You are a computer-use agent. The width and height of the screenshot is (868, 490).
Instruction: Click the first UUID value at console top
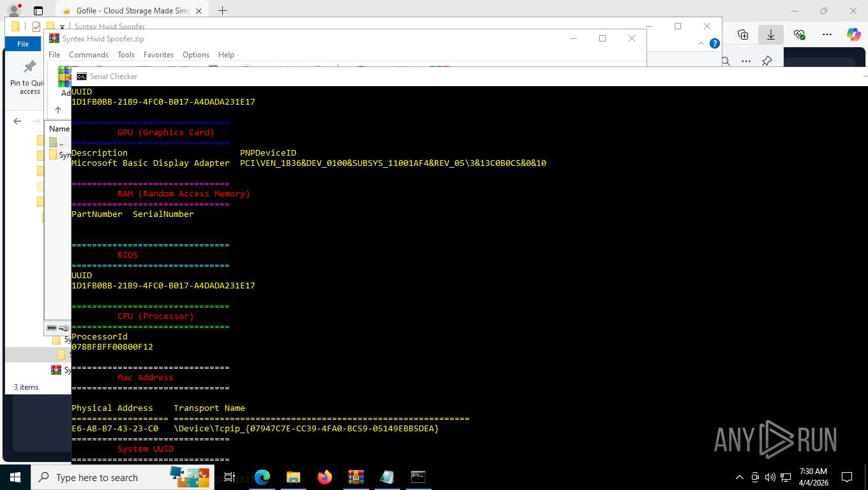(x=163, y=102)
